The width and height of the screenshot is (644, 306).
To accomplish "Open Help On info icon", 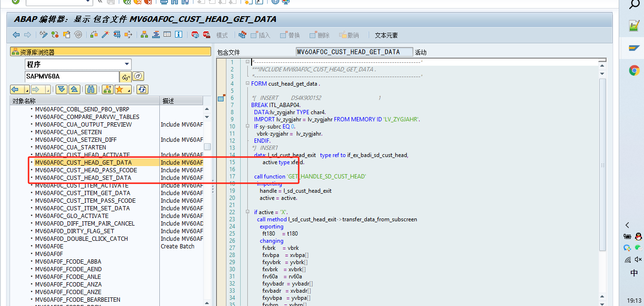I will coord(178,35).
